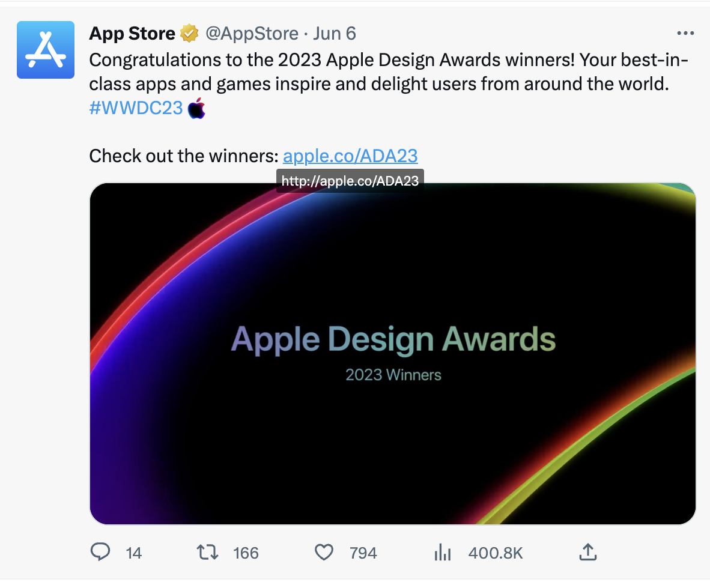Click the 166 retweets count

(x=246, y=553)
